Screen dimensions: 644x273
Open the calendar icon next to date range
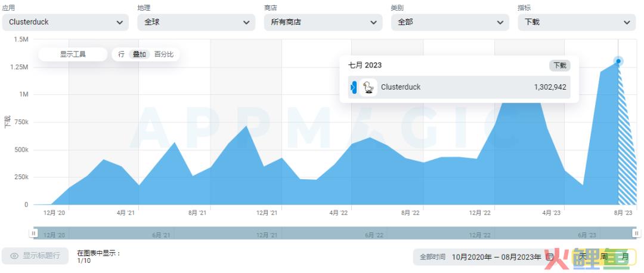(x=550, y=257)
